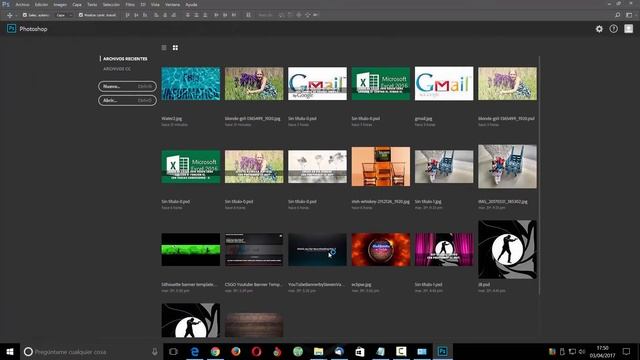Open the Ayuda menu
Image resolution: width=640 pixels, height=360 pixels.
(x=191, y=4)
